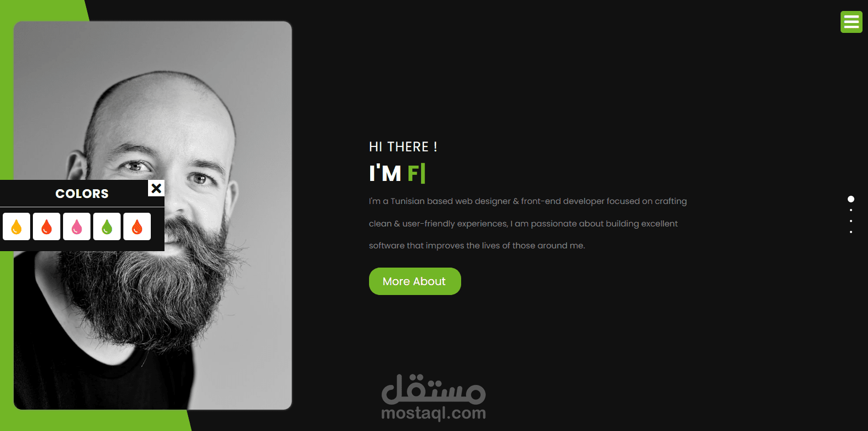The width and height of the screenshot is (868, 431).
Task: Apply the green droplet color
Action: 107,226
